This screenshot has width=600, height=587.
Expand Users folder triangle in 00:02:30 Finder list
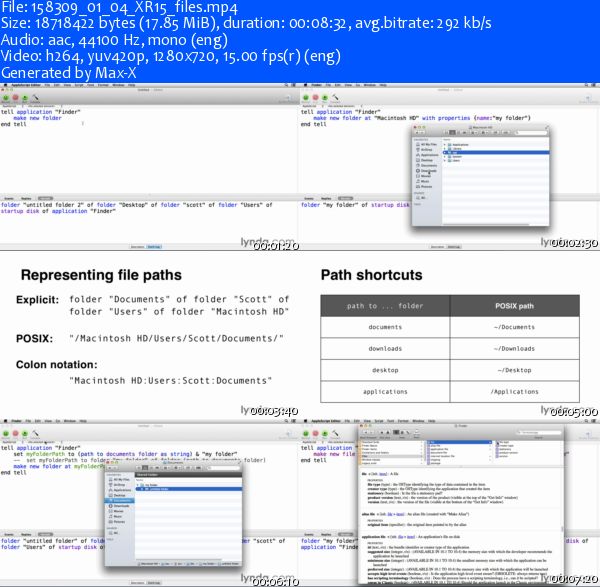tap(445, 161)
